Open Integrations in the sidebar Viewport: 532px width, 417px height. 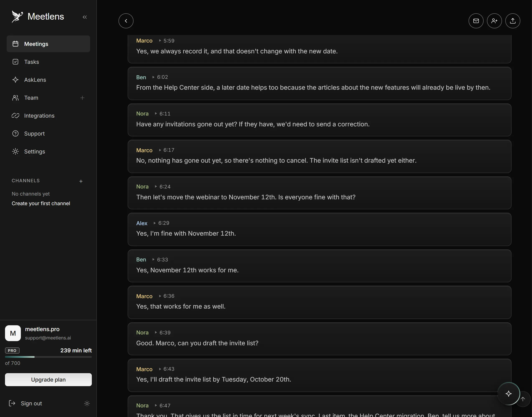point(48,116)
